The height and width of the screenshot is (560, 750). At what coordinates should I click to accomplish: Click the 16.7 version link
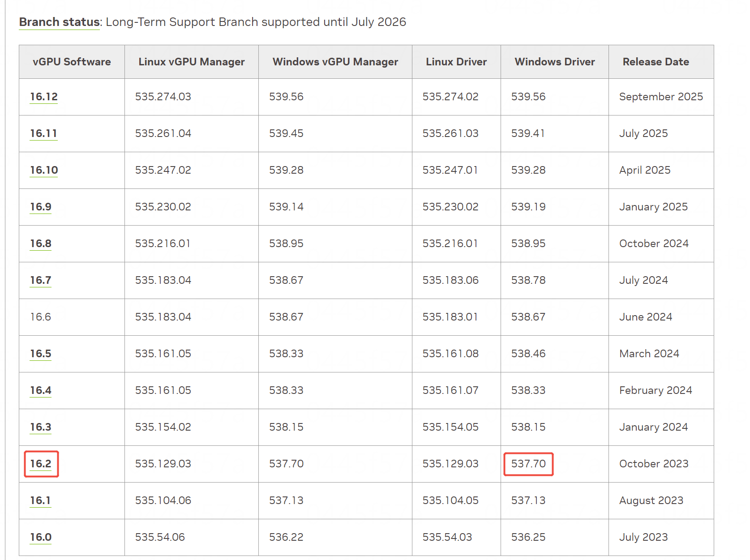[41, 280]
